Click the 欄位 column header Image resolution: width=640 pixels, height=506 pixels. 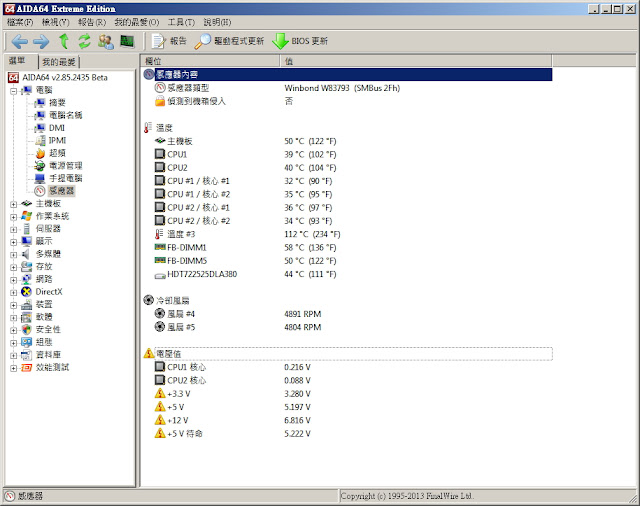click(210, 61)
